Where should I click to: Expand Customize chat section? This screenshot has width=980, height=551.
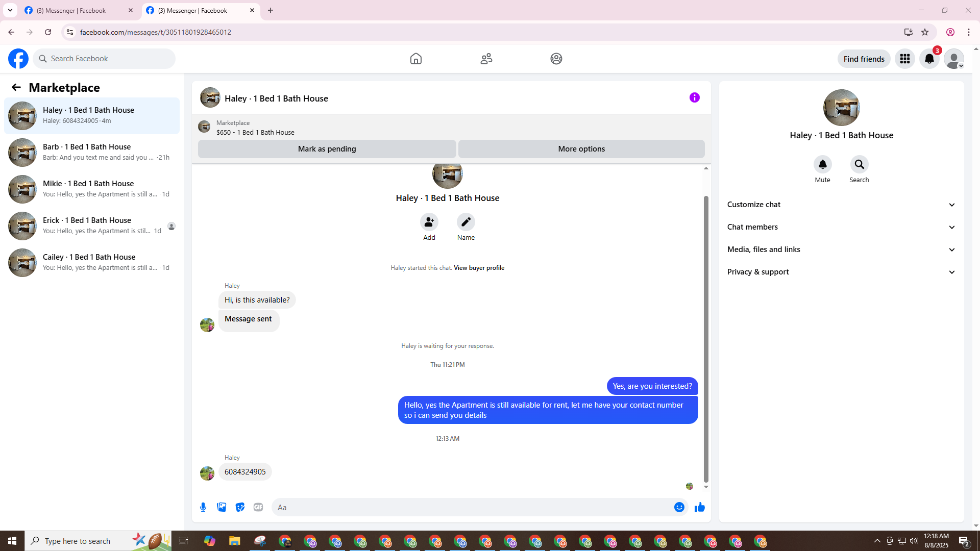pyautogui.click(x=841, y=205)
